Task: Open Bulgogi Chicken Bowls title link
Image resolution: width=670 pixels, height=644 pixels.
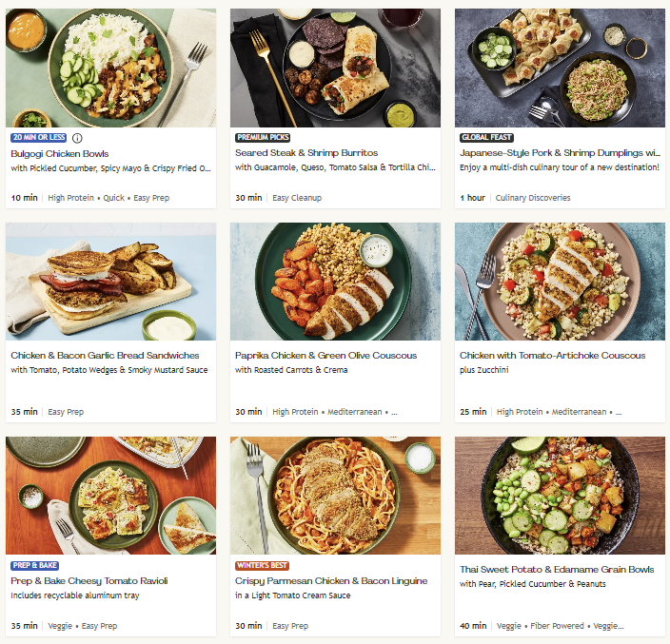Action: [x=60, y=153]
